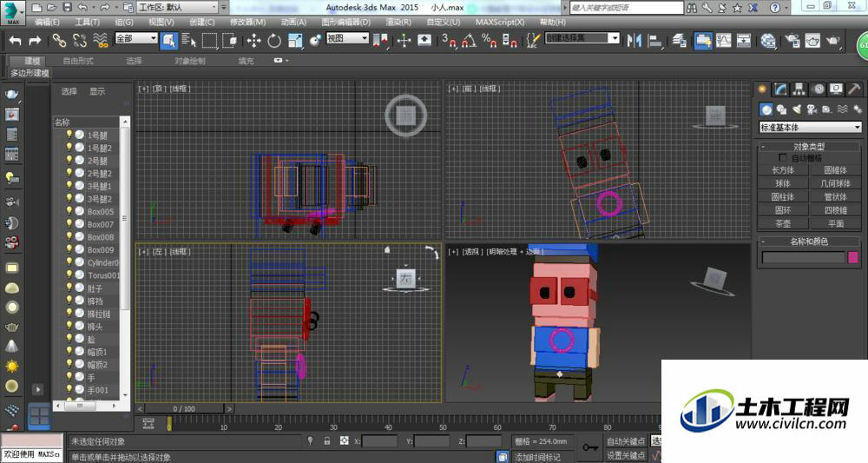Click the 球体 button
The image size is (868, 463).
pyautogui.click(x=783, y=183)
